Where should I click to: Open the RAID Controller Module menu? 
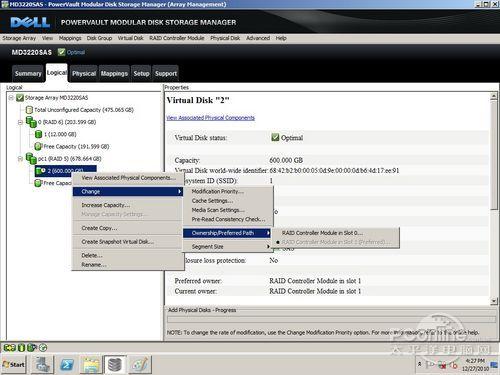point(177,38)
